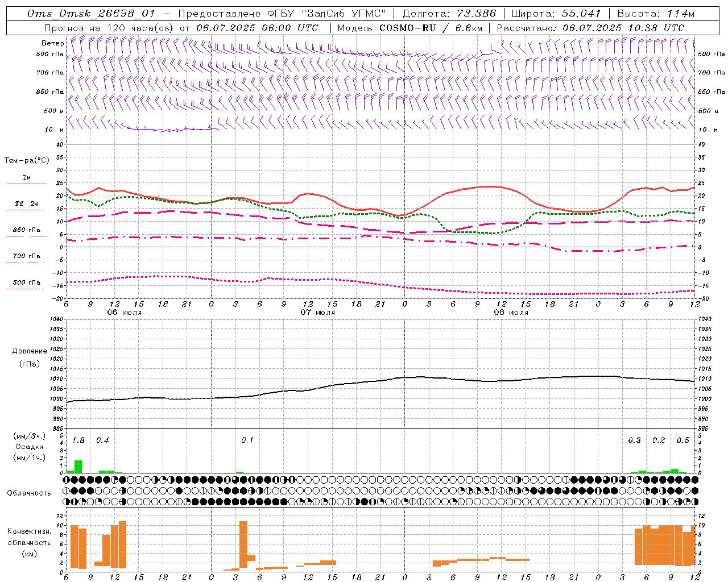Screen dimensions: 728x582
Task: Click the red 2м temperature legend line
Action: coord(26,184)
